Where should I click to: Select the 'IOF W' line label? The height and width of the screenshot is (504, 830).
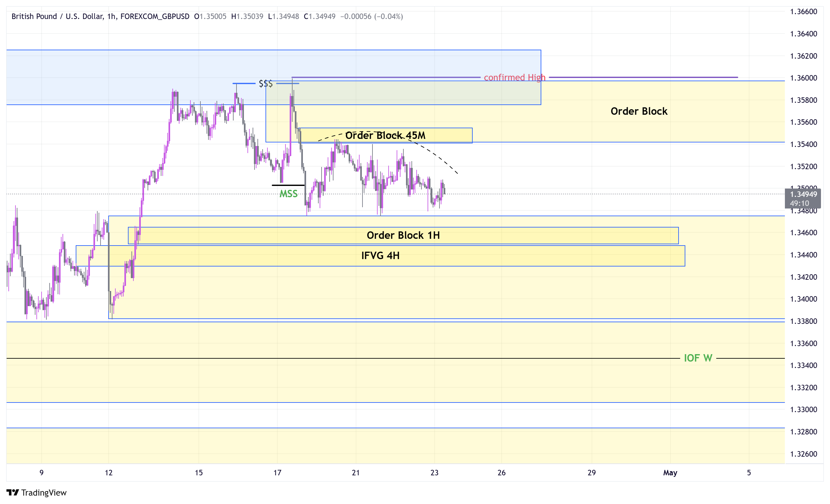tap(698, 358)
